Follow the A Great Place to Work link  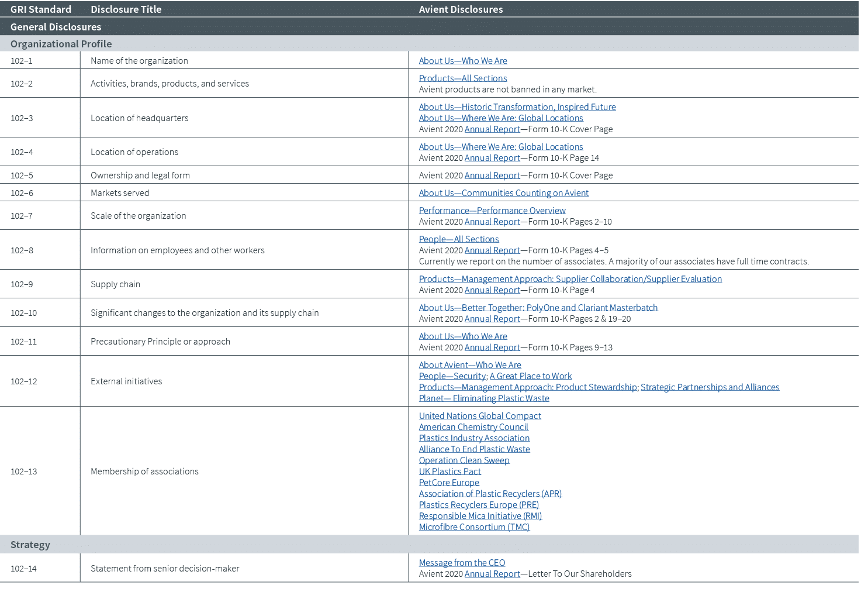tap(530, 376)
